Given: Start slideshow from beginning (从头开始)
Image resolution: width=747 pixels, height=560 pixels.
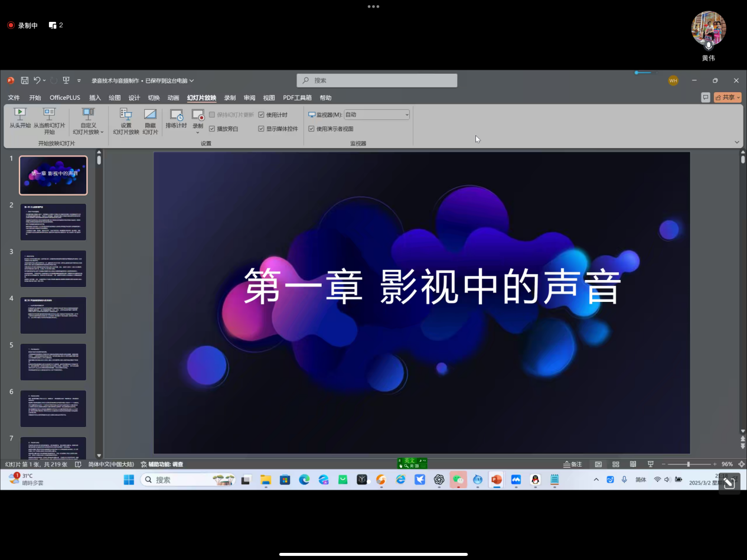Looking at the screenshot, I should click(x=19, y=118).
